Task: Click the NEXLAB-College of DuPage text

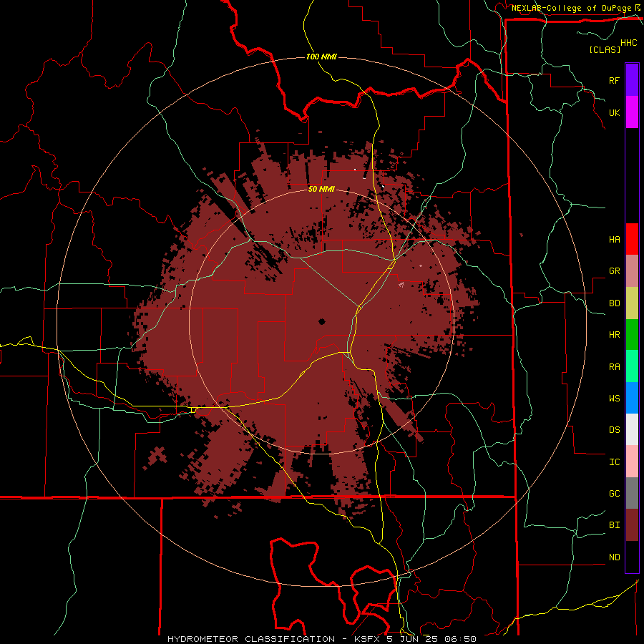Action: pyautogui.click(x=571, y=8)
